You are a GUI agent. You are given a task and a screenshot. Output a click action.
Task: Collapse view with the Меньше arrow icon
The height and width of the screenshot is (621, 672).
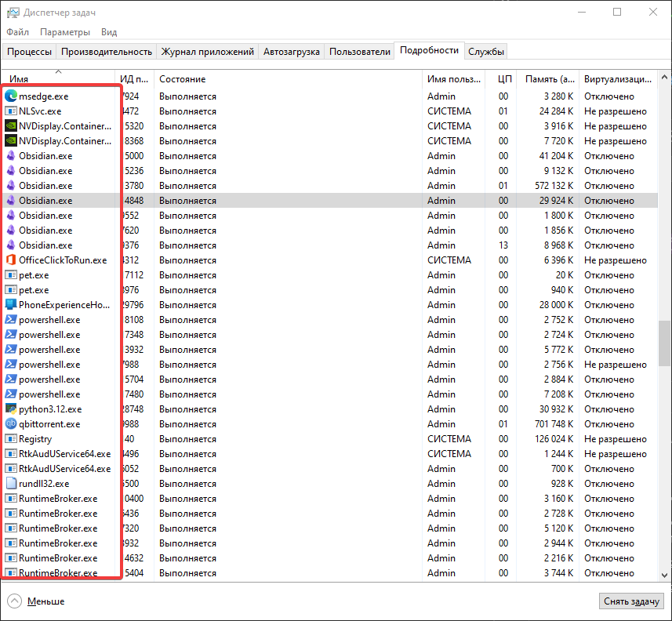pyautogui.click(x=15, y=601)
